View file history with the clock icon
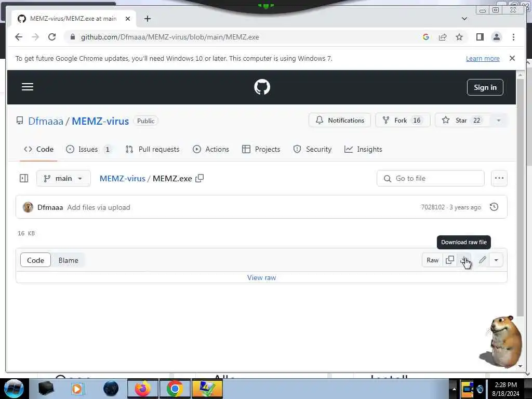 pos(494,207)
